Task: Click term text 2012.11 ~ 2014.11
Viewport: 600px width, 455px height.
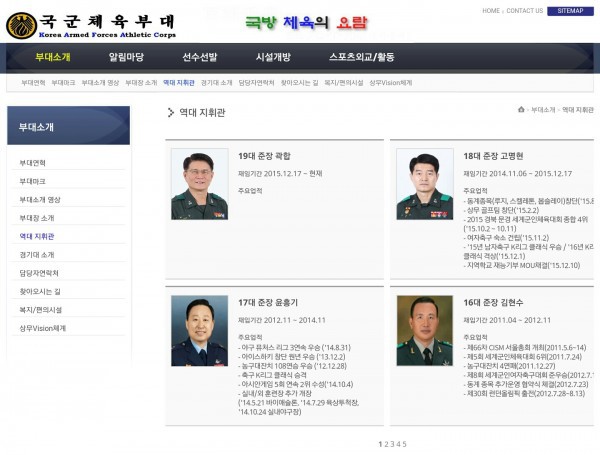Action: point(295,320)
